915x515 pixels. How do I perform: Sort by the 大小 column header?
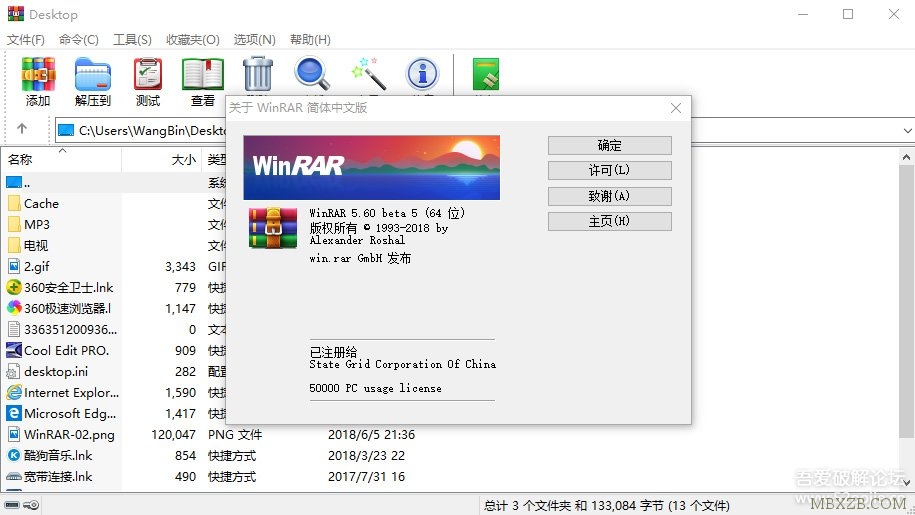point(161,159)
